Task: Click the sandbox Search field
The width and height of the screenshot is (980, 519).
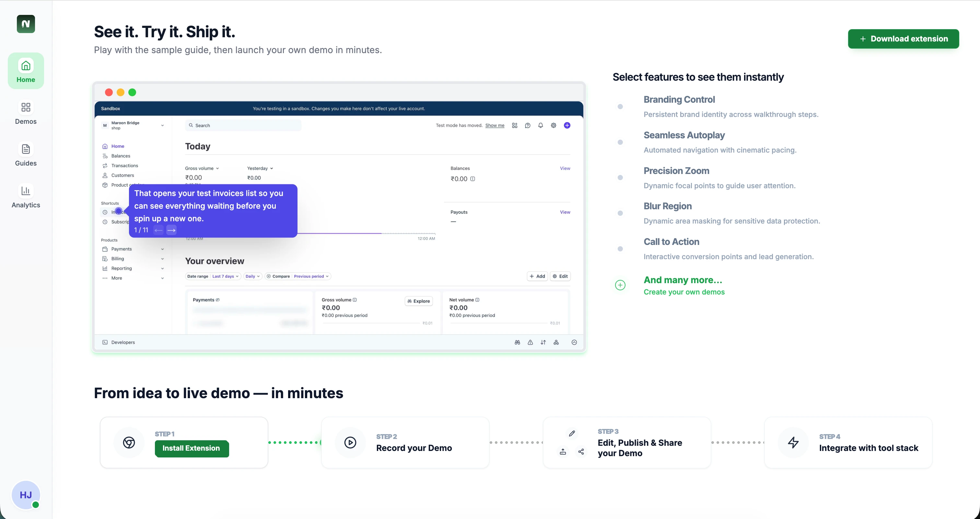Action: tap(243, 125)
